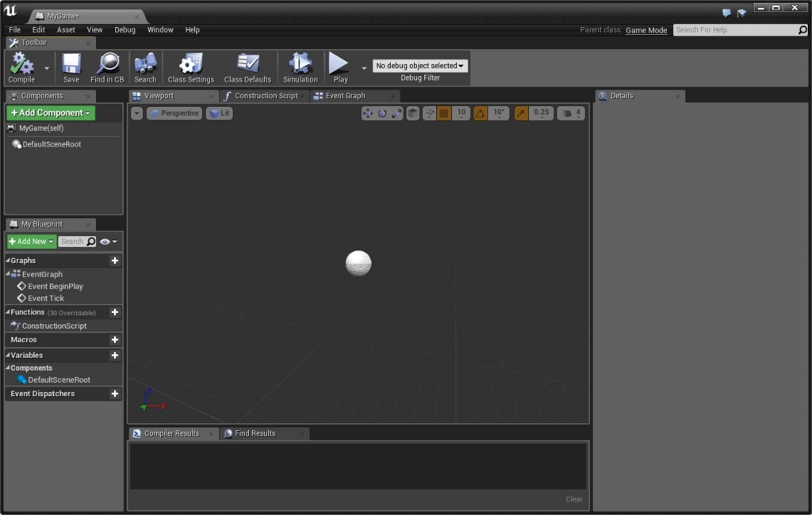Toggle scale snapping on or off
Viewport: 812px width, 515px height.
(521, 113)
